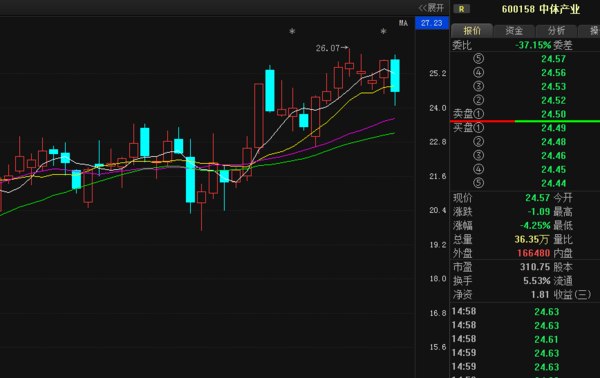Select sell level ② price 24.52
The image size is (600, 378).
pyautogui.click(x=553, y=100)
